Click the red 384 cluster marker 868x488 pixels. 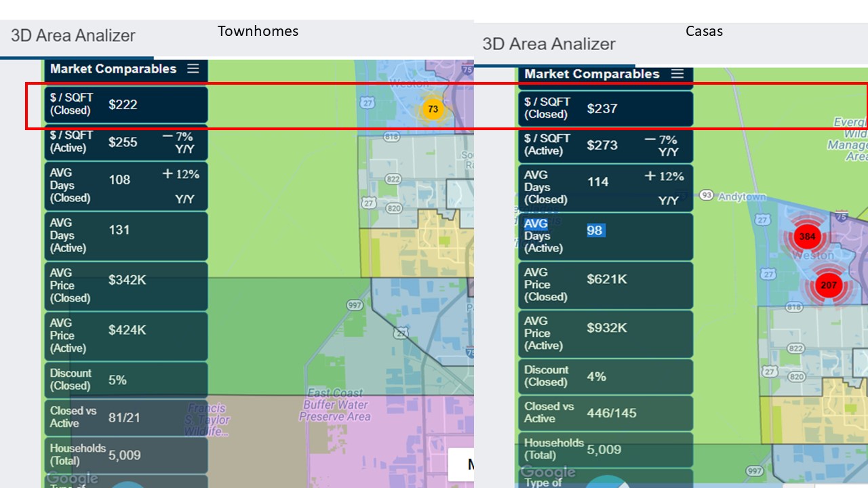point(807,237)
